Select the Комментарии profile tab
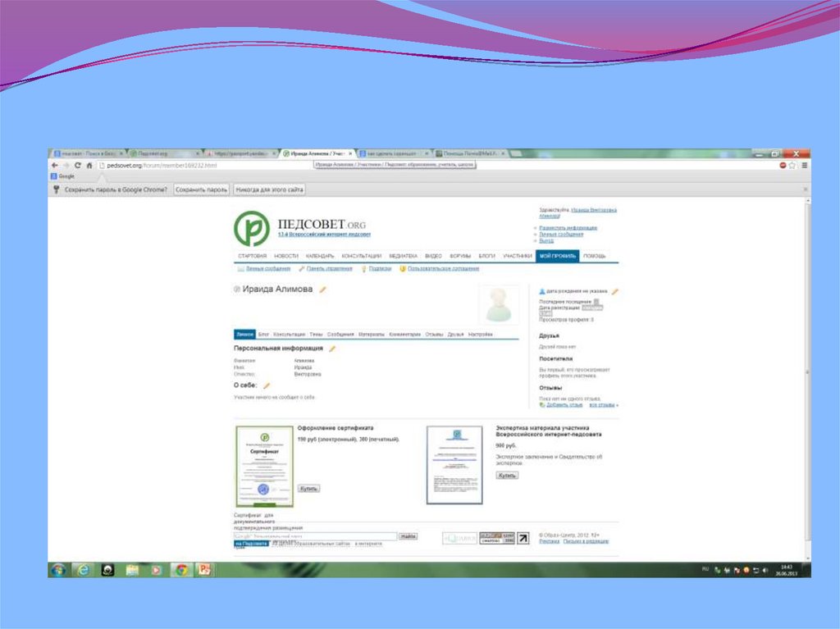 point(405,335)
